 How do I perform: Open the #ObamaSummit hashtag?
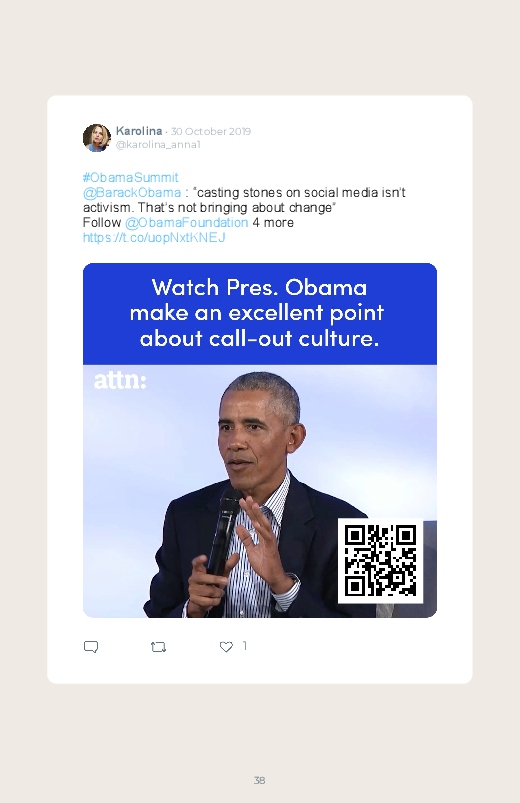(x=131, y=177)
